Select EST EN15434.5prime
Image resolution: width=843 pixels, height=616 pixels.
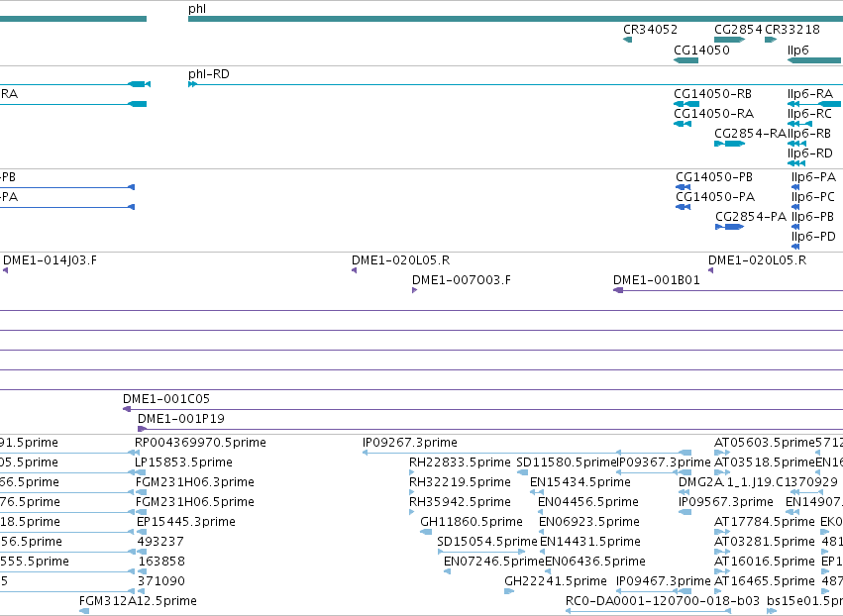[580, 482]
